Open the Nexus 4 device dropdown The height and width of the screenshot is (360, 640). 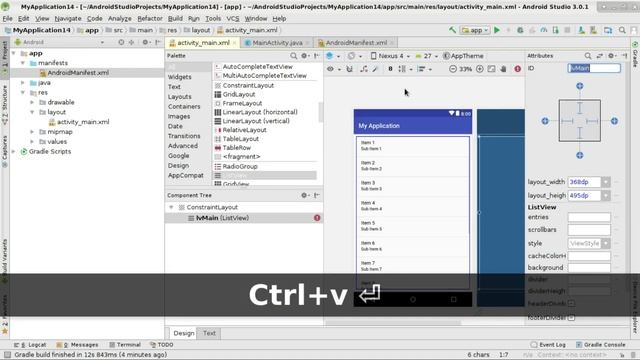click(x=390, y=56)
